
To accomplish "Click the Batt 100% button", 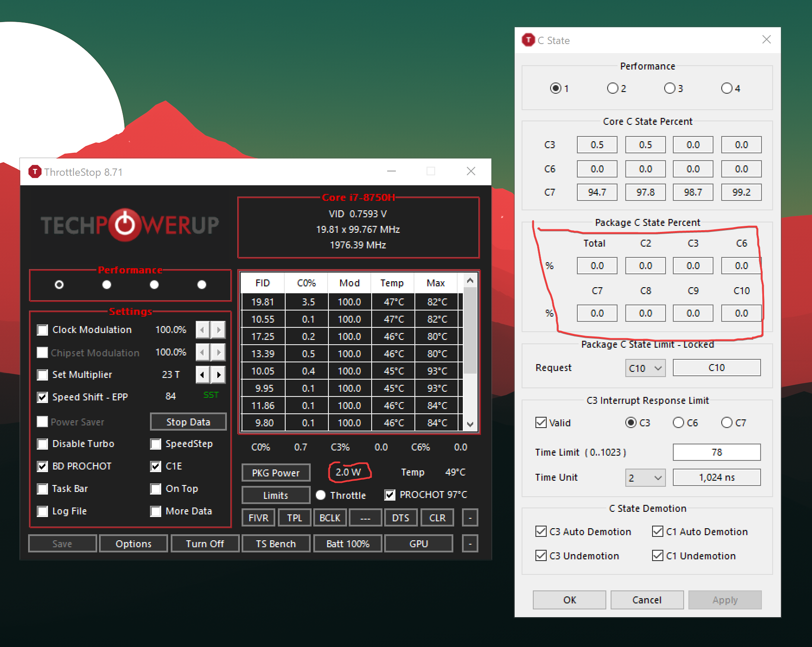I will tap(348, 544).
